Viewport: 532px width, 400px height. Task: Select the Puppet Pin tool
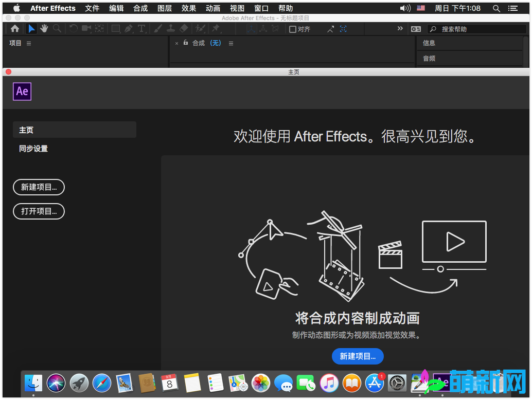[x=216, y=29]
